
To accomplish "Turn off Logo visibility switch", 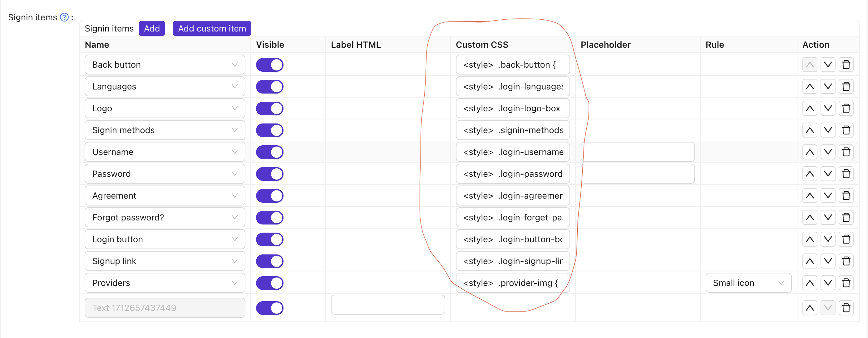I will click(269, 109).
